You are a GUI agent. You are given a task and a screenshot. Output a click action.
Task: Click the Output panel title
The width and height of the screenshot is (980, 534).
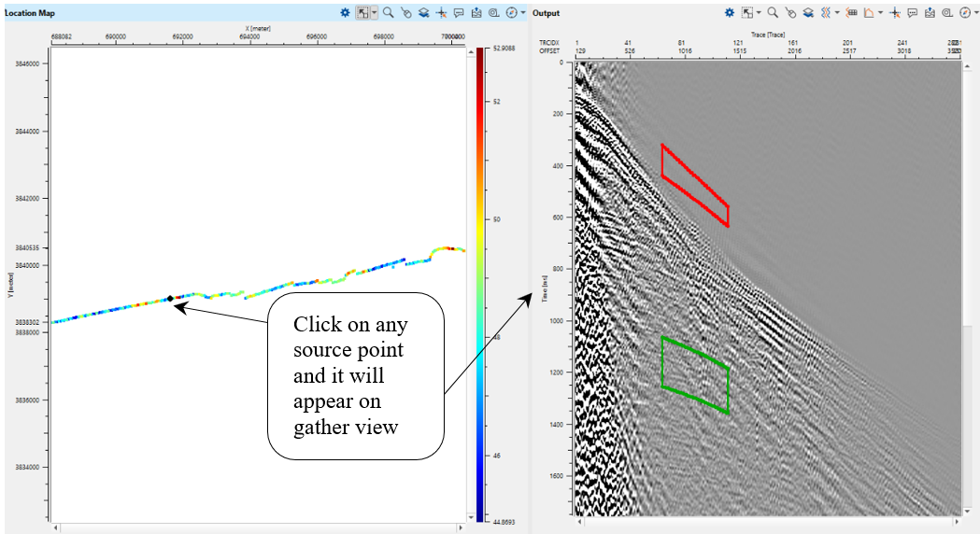point(547,13)
